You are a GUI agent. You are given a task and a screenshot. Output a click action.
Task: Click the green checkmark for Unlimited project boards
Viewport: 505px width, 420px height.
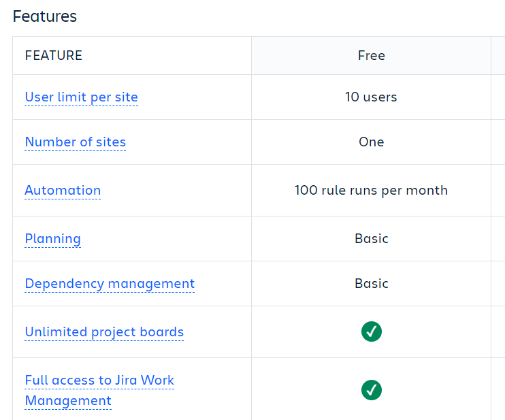click(372, 332)
